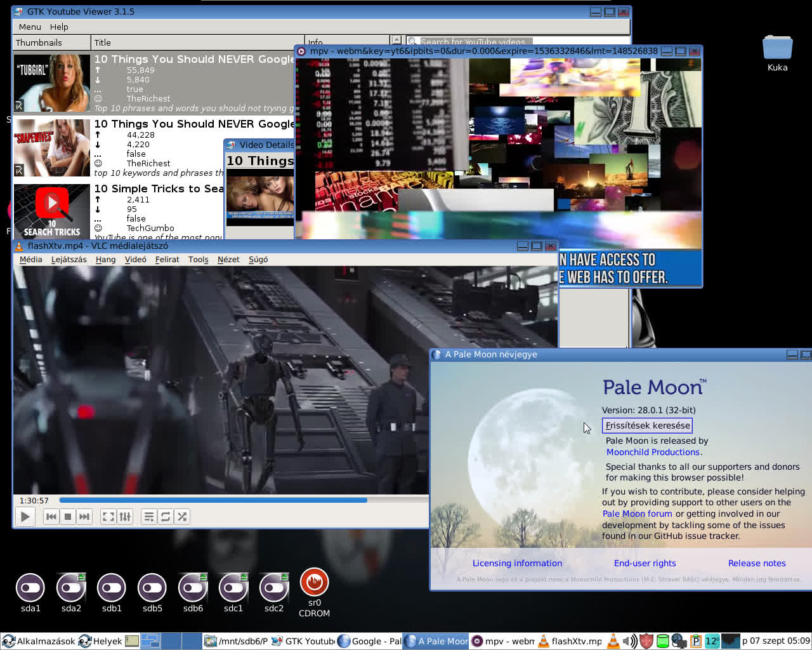Click the VLC play button
Image resolution: width=812 pixels, height=650 pixels.
[x=25, y=517]
